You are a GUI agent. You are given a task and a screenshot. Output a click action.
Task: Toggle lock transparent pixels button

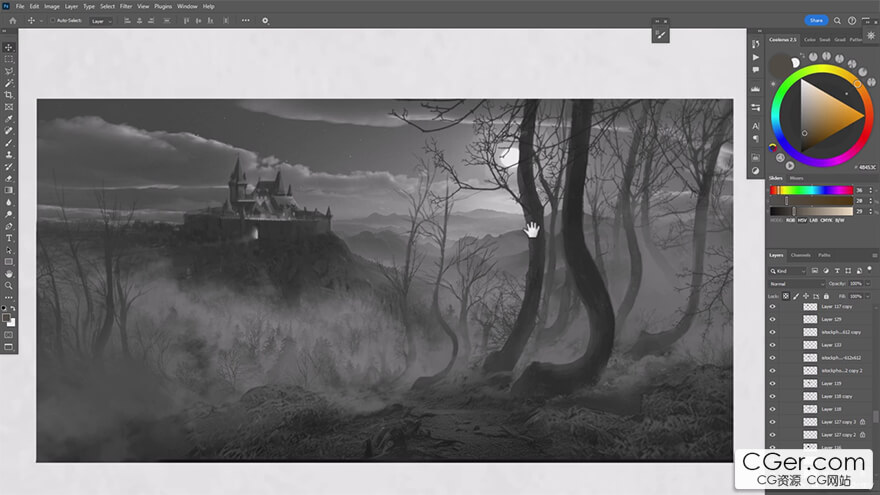(786, 296)
